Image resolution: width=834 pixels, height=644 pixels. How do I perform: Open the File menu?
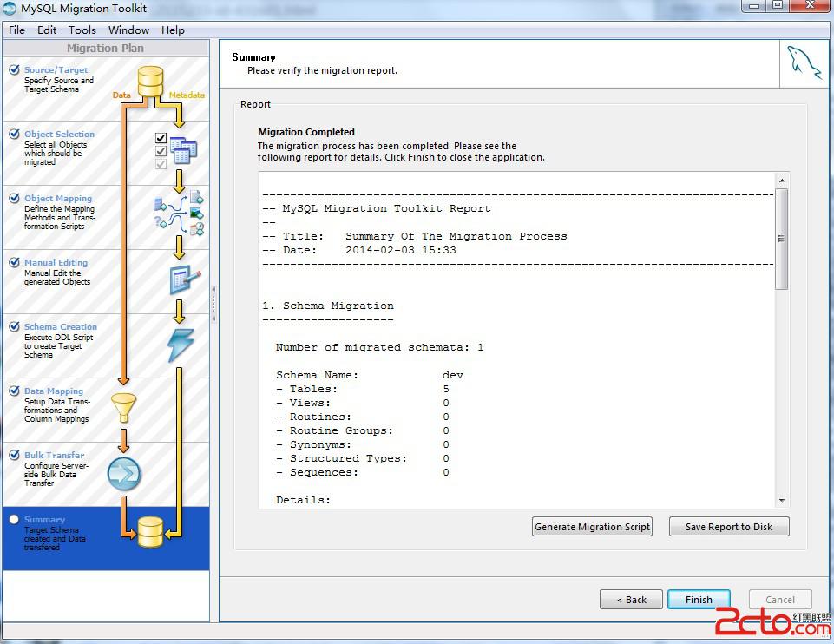16,30
